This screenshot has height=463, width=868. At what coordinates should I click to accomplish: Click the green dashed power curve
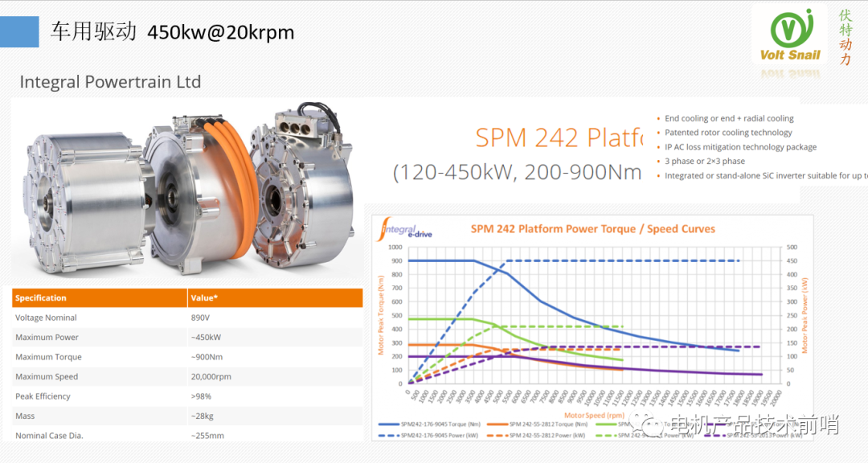tap(559, 326)
